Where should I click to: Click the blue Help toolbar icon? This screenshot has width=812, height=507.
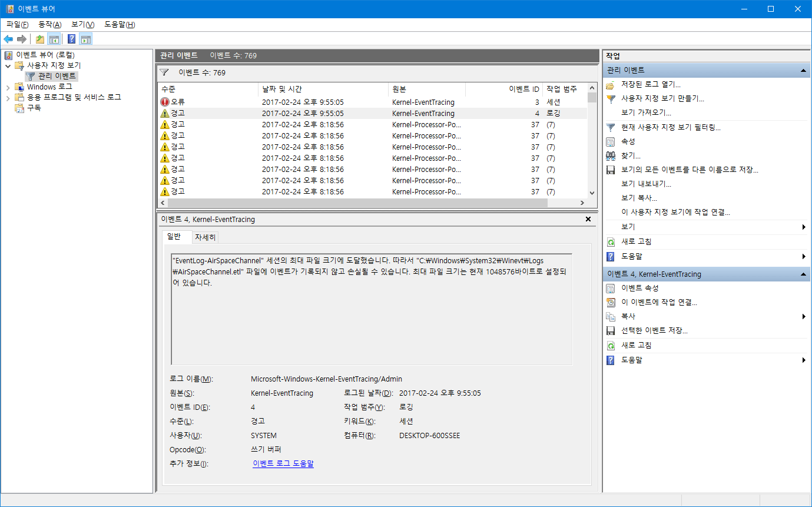[71, 39]
